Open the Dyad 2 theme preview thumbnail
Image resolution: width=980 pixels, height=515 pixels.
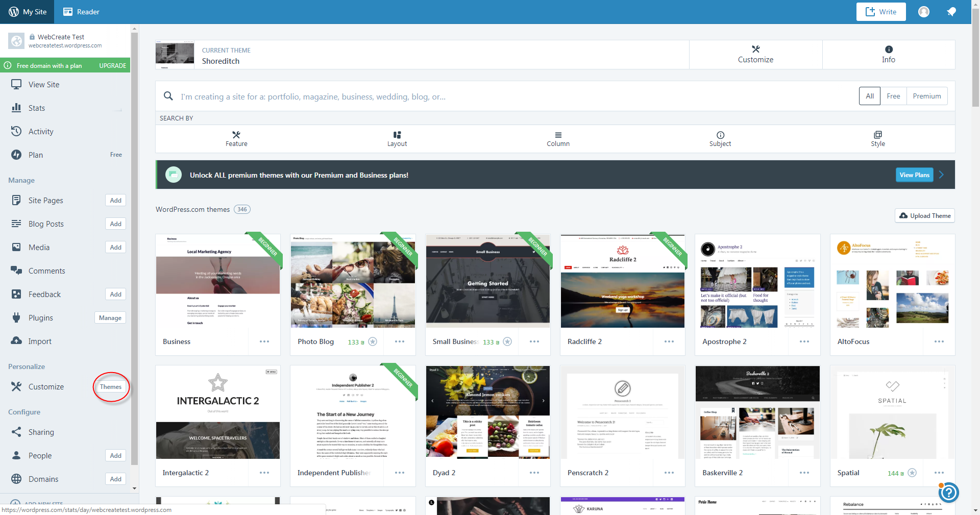488,412
